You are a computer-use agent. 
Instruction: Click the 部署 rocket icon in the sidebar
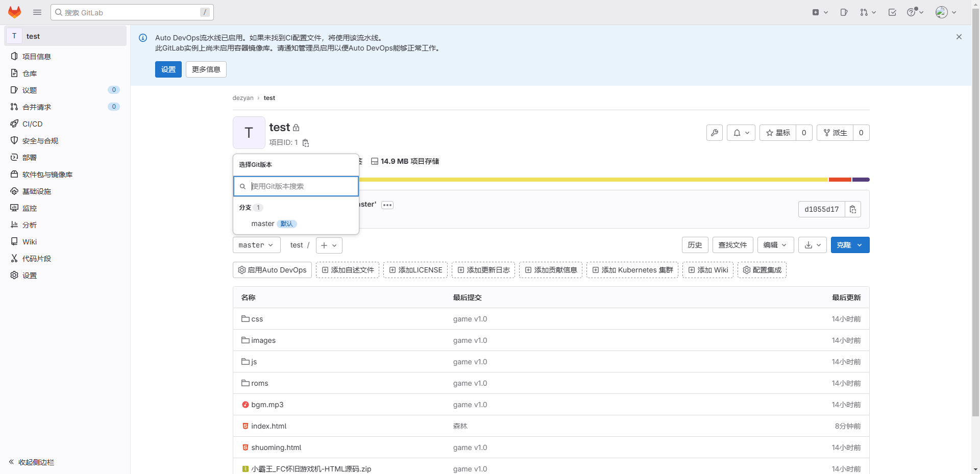(x=14, y=158)
